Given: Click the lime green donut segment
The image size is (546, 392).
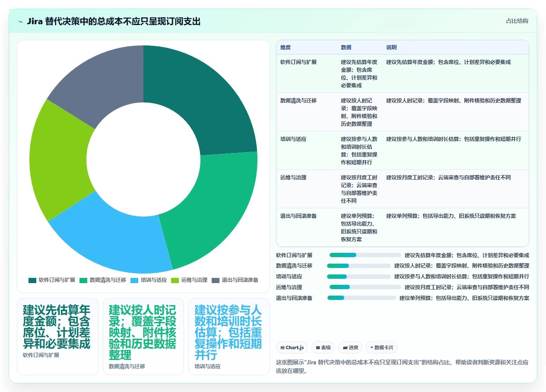Looking at the screenshot, I should point(58,160).
